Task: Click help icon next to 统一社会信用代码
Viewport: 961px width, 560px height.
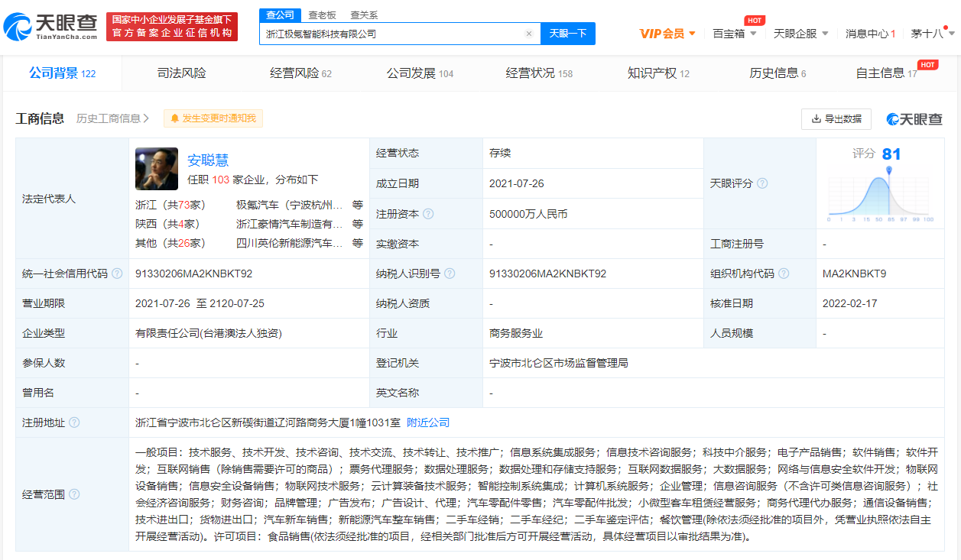Action: [116, 274]
